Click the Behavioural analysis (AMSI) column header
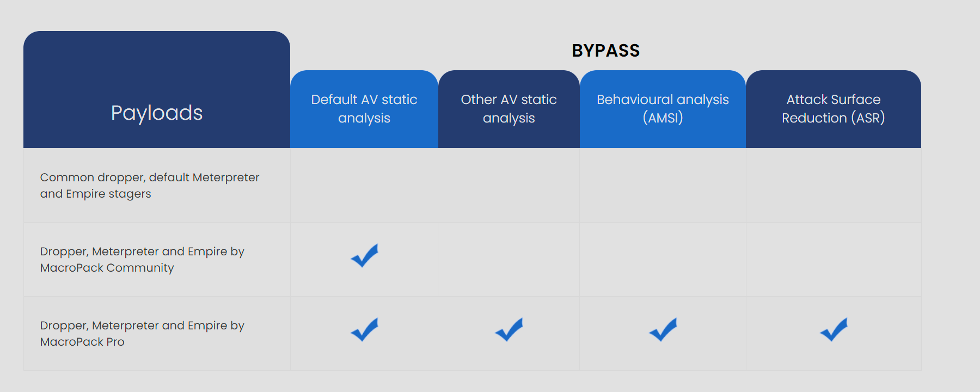Viewport: 980px width, 392px height. click(663, 109)
